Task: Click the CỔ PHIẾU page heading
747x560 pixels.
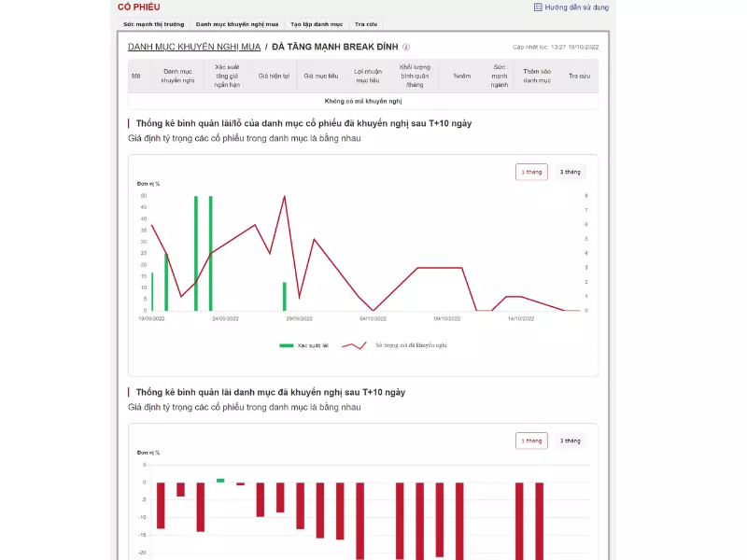Action: click(138, 7)
